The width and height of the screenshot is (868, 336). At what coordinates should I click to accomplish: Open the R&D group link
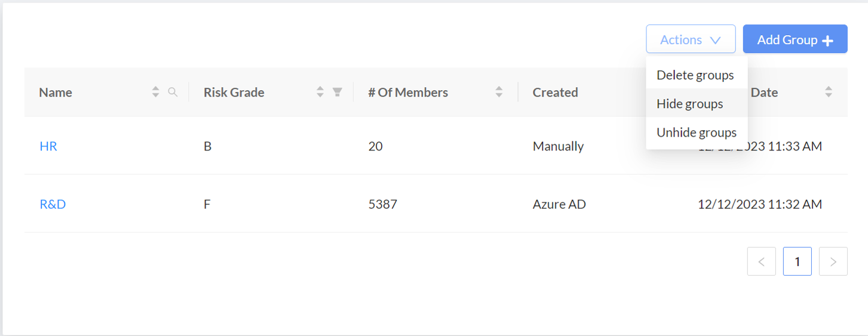(53, 204)
